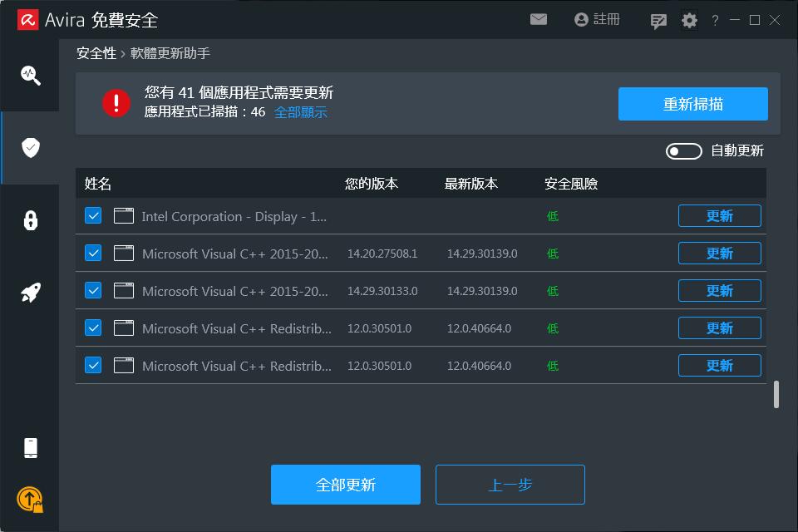Uncheck the Intel Corporation Display checkbox

pyautogui.click(x=93, y=215)
